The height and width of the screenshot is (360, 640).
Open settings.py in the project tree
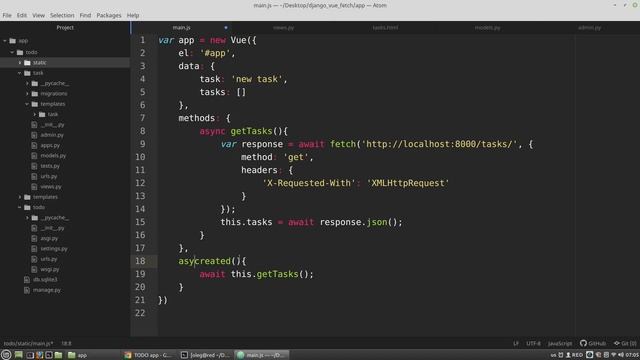(x=54, y=249)
